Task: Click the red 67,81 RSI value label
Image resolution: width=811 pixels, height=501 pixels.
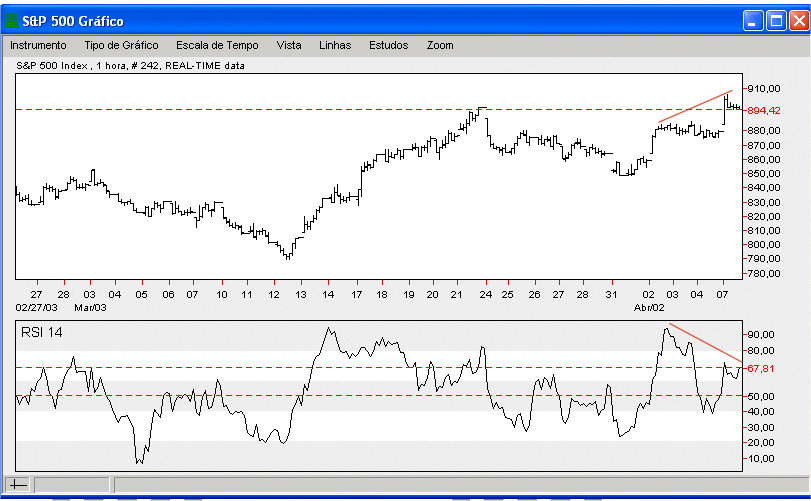Action: 761,369
